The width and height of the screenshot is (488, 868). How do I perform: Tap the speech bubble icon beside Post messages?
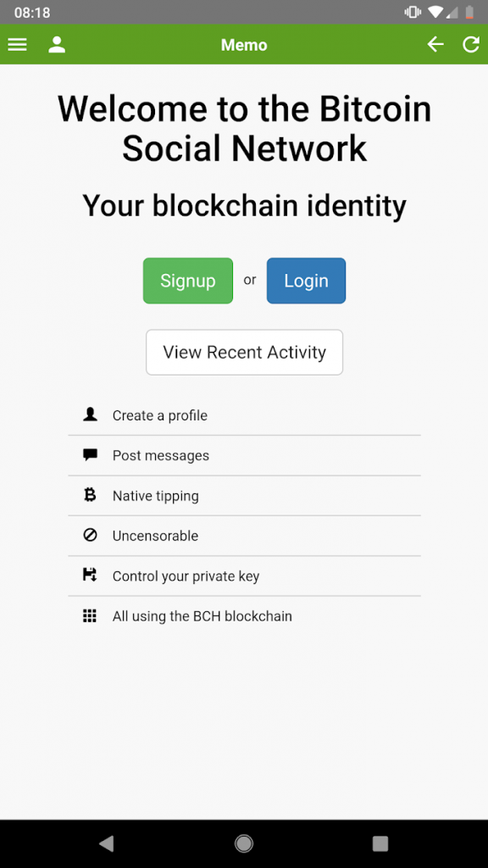click(x=90, y=455)
